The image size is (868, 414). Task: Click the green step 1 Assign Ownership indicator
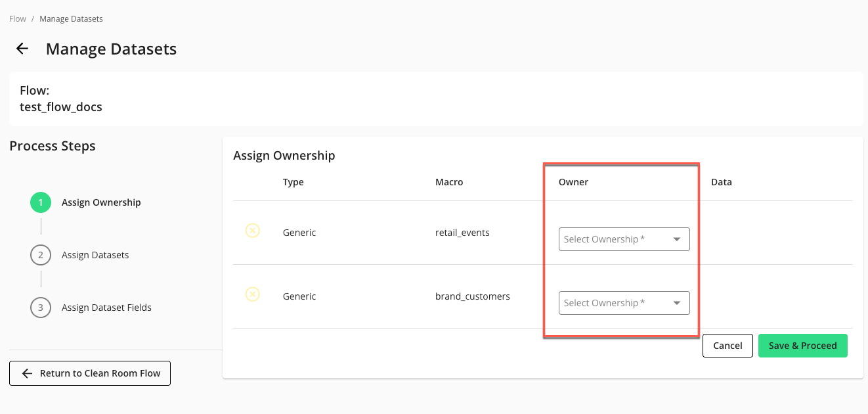coord(40,202)
